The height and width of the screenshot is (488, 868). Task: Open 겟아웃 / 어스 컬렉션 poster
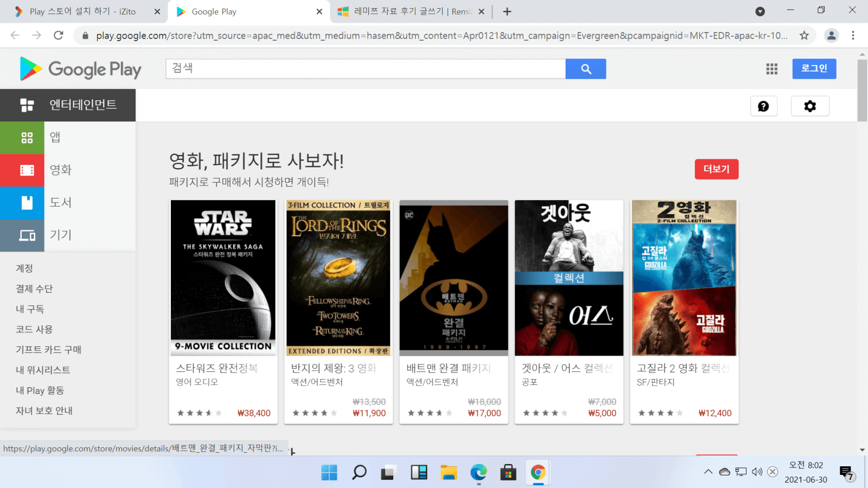point(569,278)
